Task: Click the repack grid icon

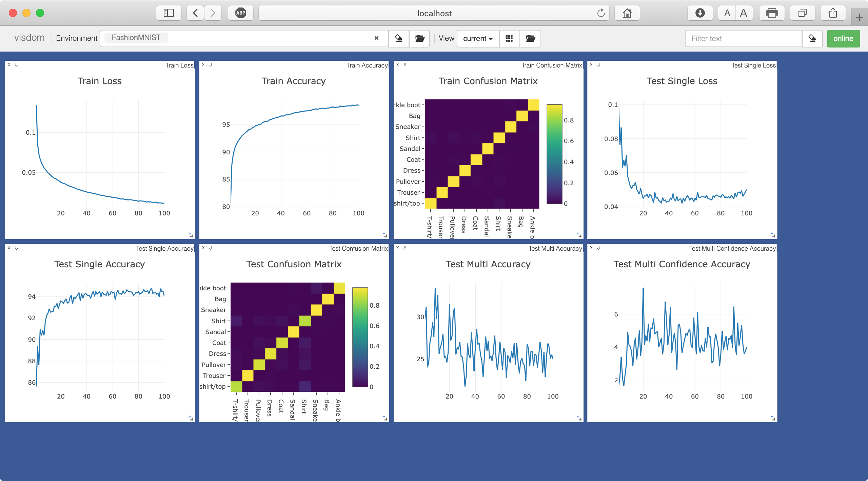Action: tap(509, 38)
